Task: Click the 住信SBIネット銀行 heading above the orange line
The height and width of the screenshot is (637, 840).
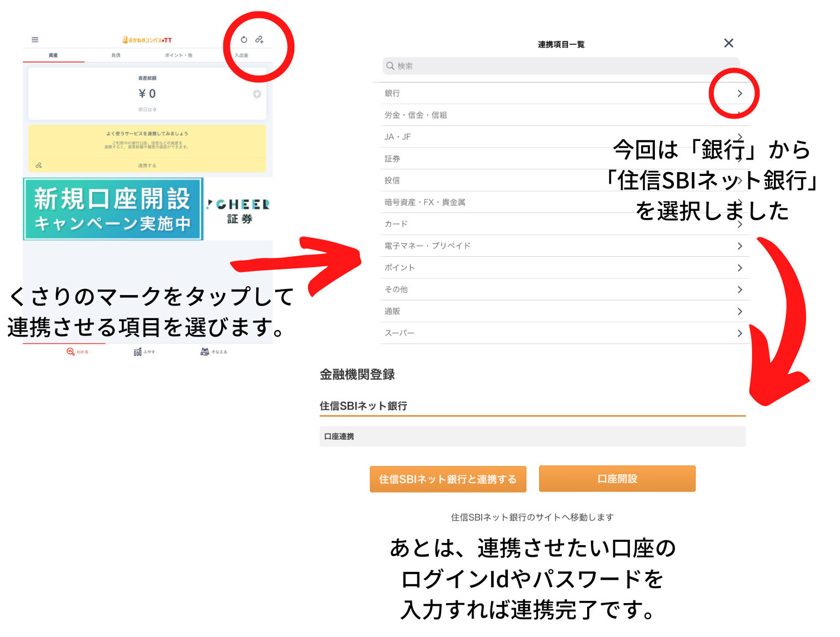Action: click(363, 406)
